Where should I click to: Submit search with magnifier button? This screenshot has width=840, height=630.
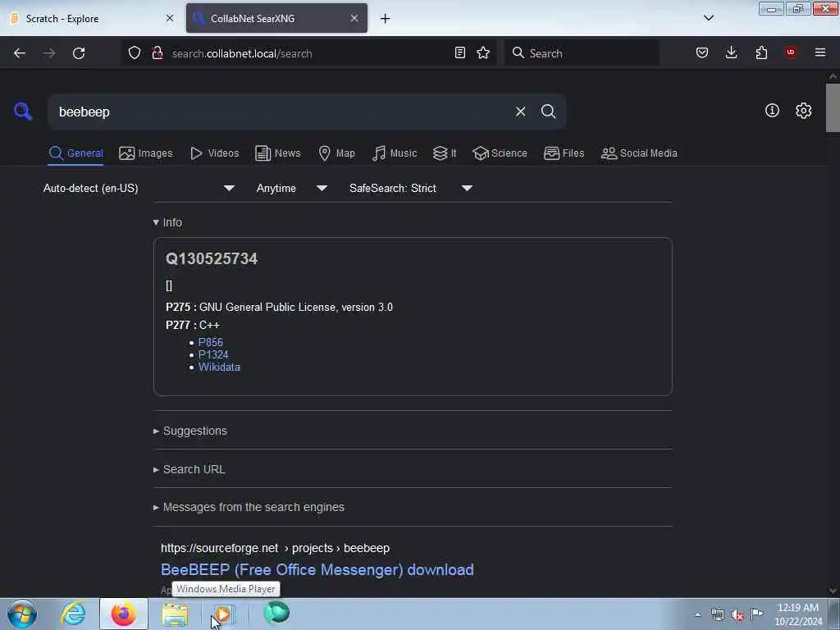549,112
